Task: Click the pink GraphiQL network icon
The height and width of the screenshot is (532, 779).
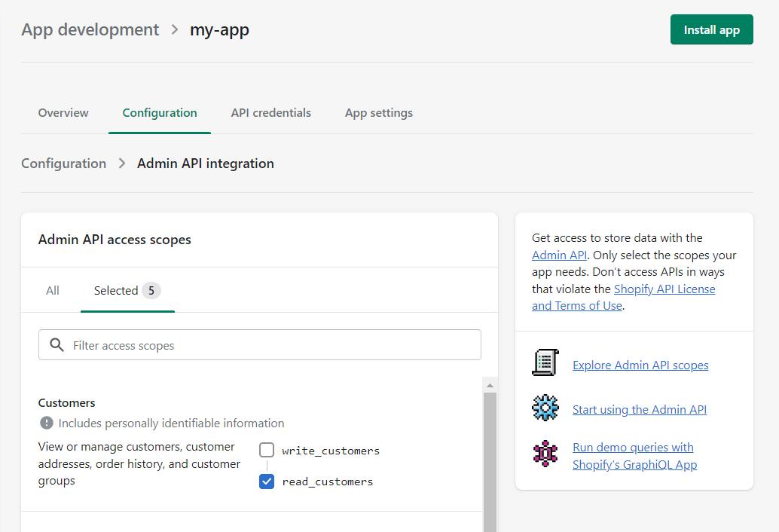Action: pos(545,454)
